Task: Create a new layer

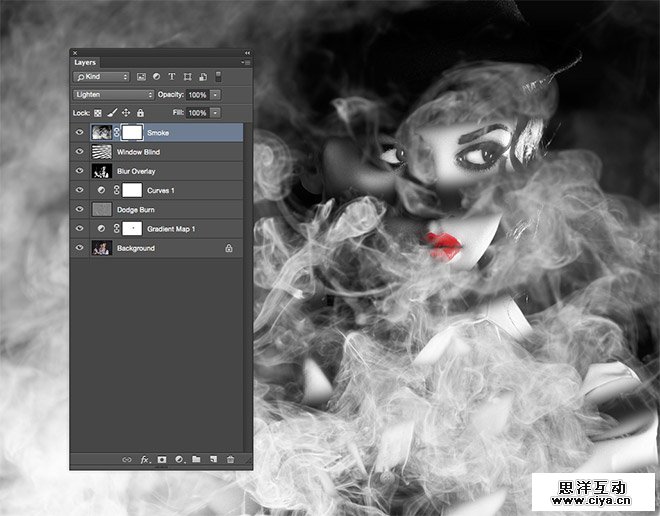Action: pos(213,459)
